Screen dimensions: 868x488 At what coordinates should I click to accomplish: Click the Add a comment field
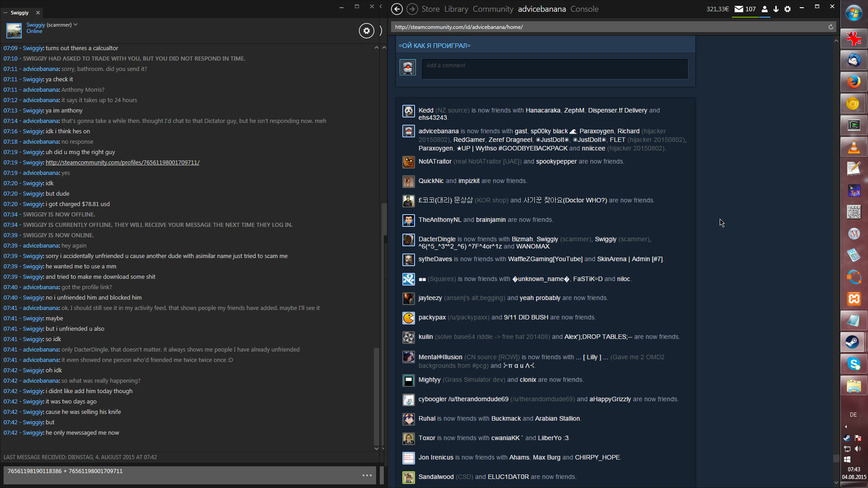point(555,69)
